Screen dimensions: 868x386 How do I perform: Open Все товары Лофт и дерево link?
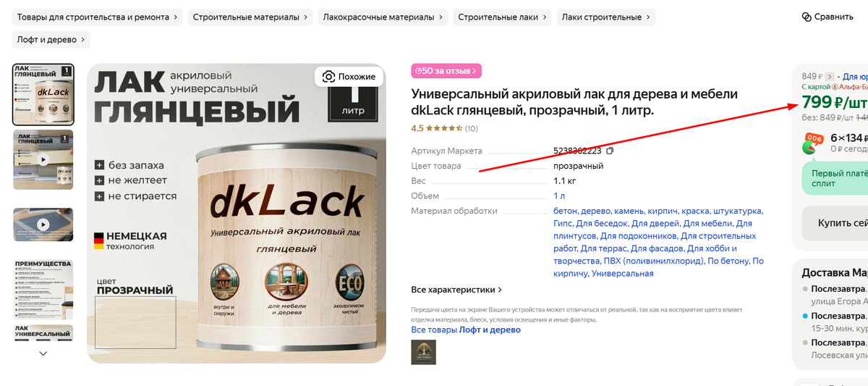click(x=466, y=330)
